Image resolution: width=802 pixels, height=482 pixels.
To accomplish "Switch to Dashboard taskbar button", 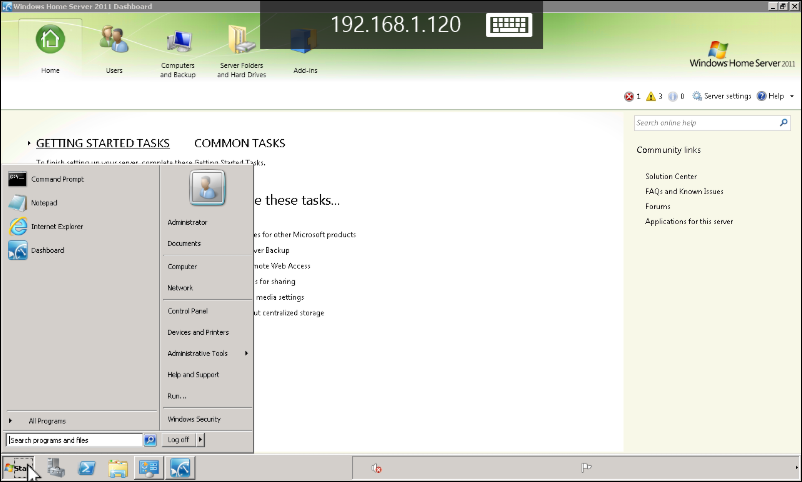I will point(180,468).
